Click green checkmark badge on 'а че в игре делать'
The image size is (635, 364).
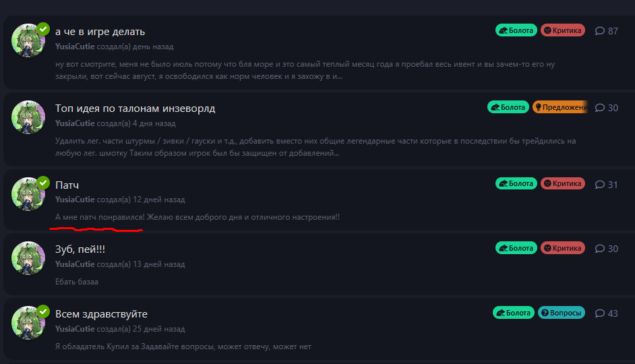pos(43,29)
